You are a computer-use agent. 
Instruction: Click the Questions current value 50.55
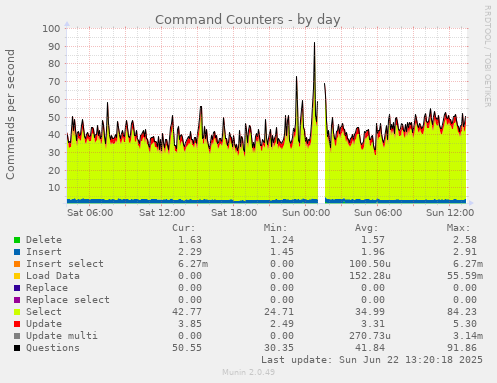(x=187, y=348)
